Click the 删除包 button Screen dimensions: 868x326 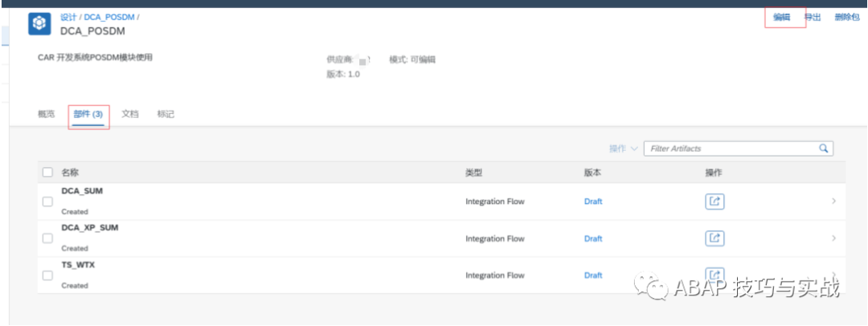847,17
